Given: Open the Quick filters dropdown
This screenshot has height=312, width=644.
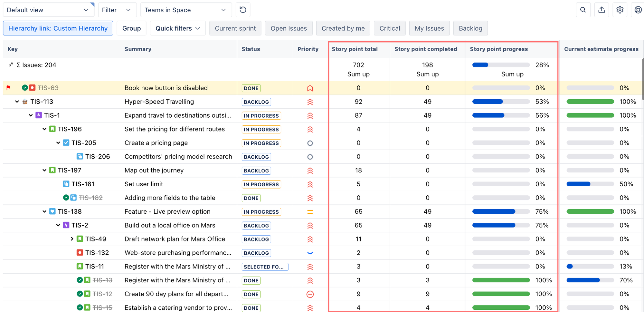Looking at the screenshot, I should (178, 28).
